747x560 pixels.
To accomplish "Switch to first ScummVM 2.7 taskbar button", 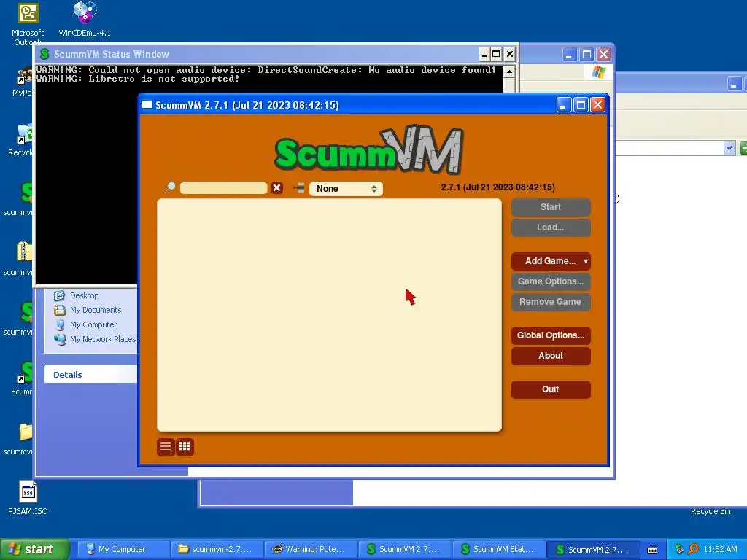I will click(404, 549).
